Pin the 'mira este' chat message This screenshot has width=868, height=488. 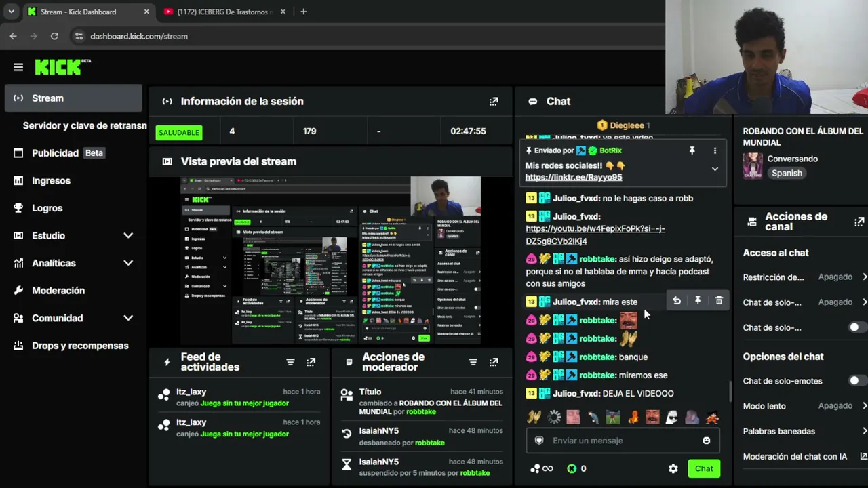(x=698, y=301)
